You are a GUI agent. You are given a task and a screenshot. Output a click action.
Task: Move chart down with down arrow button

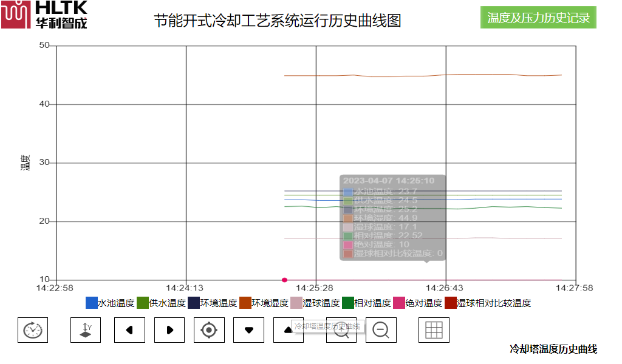click(248, 330)
